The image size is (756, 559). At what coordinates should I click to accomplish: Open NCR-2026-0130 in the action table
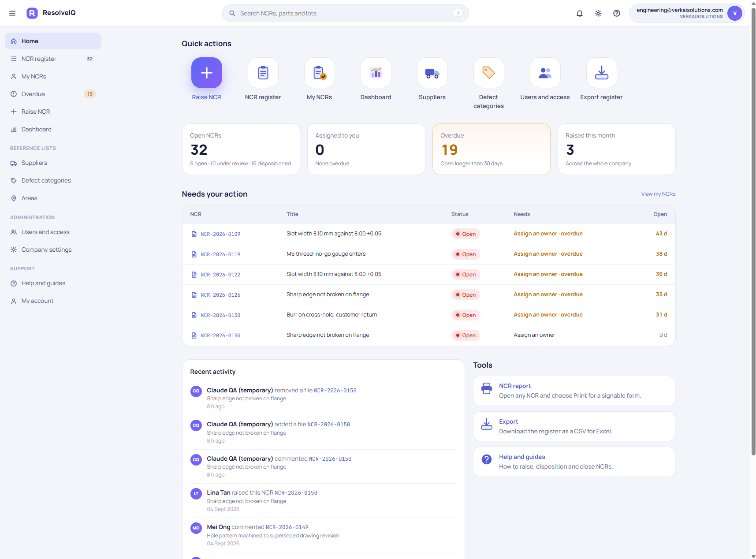[x=220, y=315]
